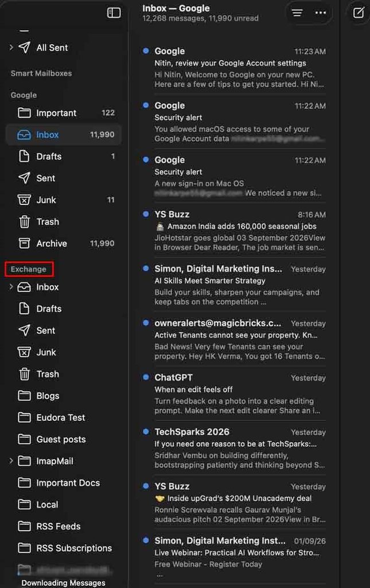Click the Exchange Sent paper-plane icon

24,330
